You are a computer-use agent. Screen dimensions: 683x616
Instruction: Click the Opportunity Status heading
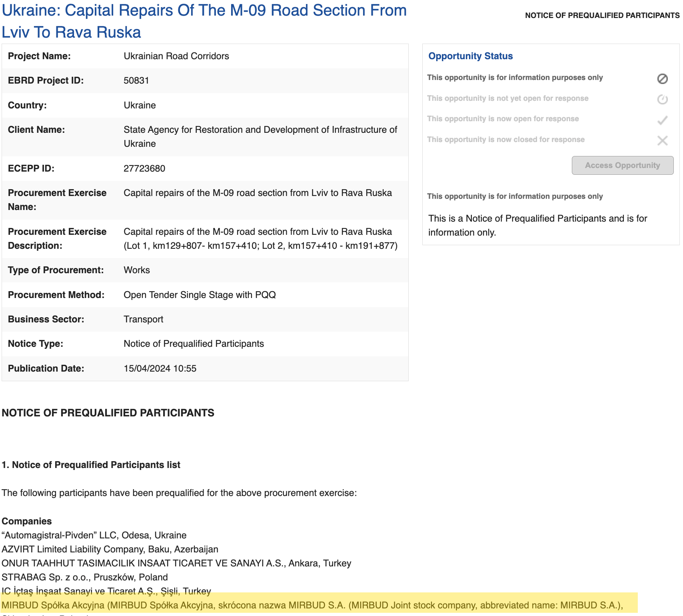470,56
